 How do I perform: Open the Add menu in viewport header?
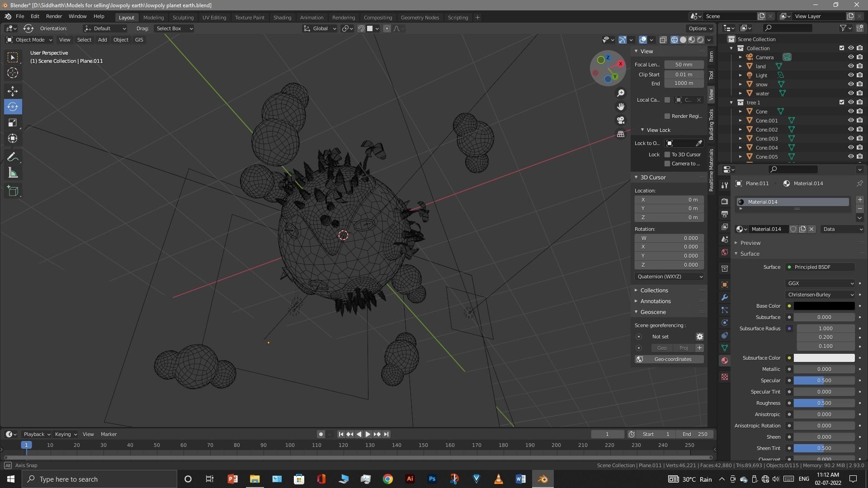click(x=103, y=40)
